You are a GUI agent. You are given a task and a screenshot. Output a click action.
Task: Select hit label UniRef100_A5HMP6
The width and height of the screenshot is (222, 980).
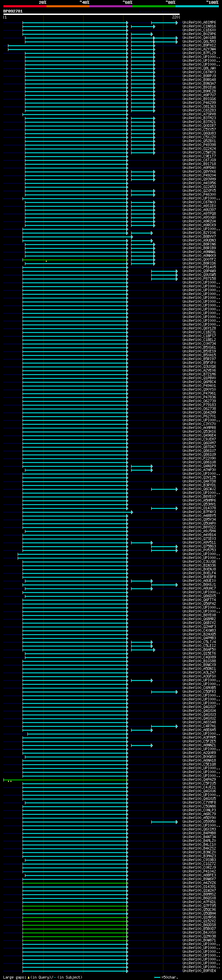coord(199,500)
